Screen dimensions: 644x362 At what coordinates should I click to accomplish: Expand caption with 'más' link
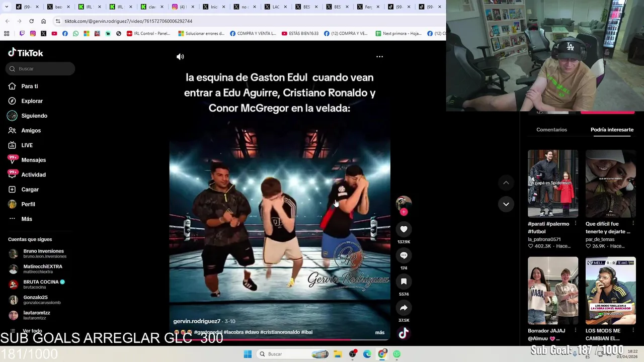tap(380, 332)
